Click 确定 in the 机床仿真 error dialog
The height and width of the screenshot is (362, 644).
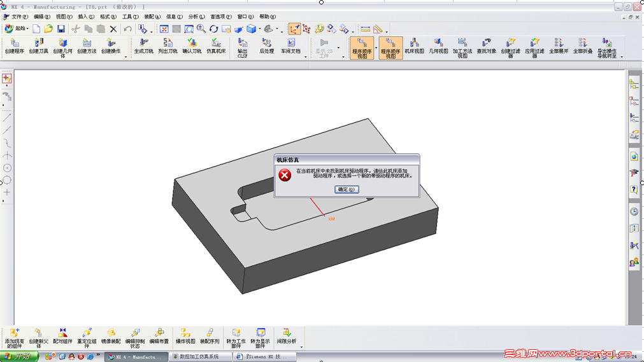coord(347,189)
